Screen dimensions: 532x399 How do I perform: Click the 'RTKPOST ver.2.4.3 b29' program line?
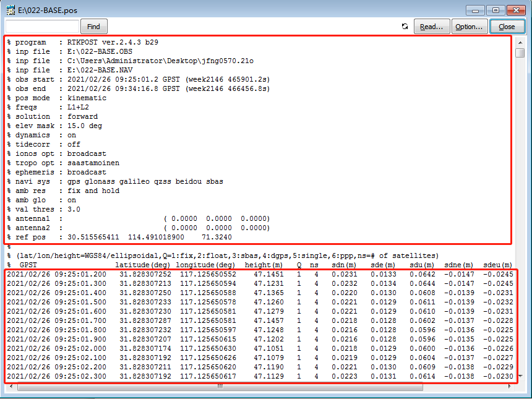[83, 43]
